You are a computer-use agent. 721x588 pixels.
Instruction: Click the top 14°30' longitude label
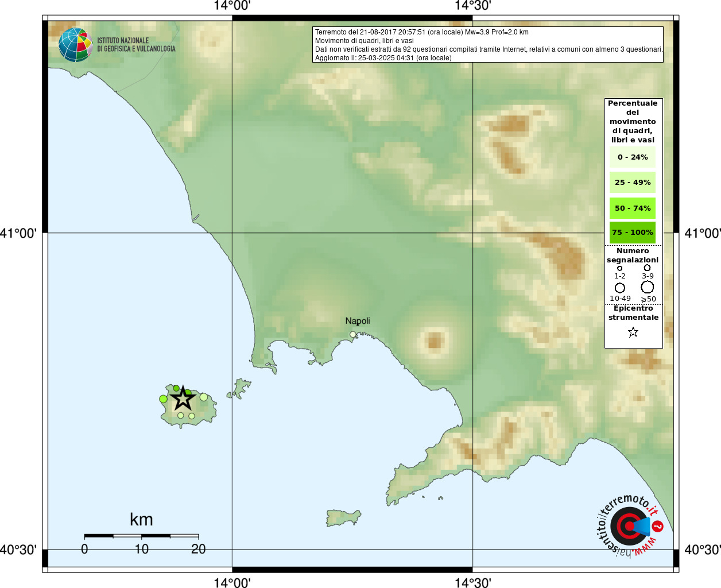coord(472,6)
